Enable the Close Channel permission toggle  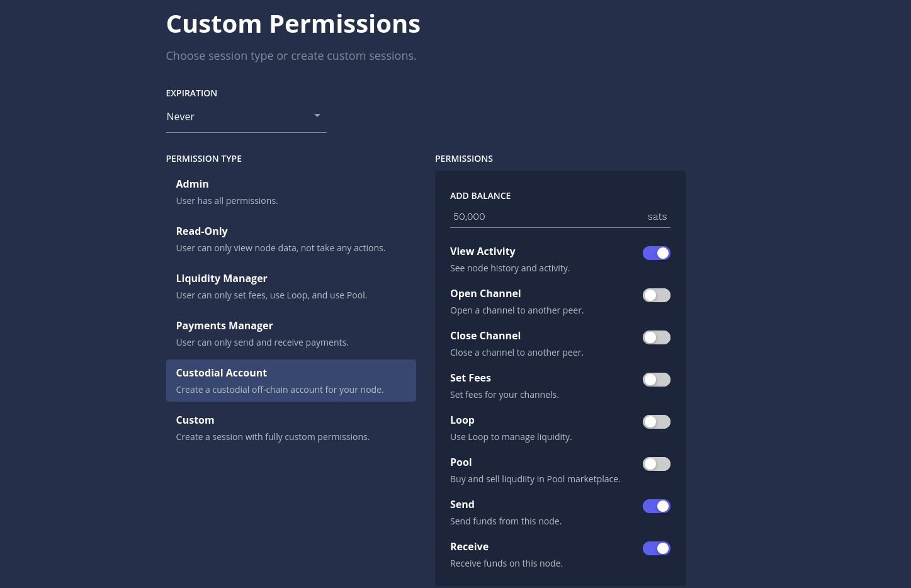pyautogui.click(x=656, y=337)
